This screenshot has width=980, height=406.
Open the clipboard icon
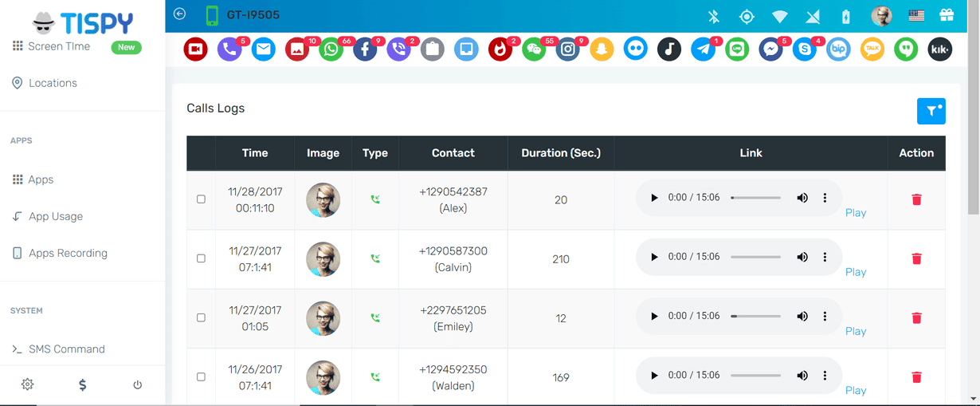click(x=433, y=49)
